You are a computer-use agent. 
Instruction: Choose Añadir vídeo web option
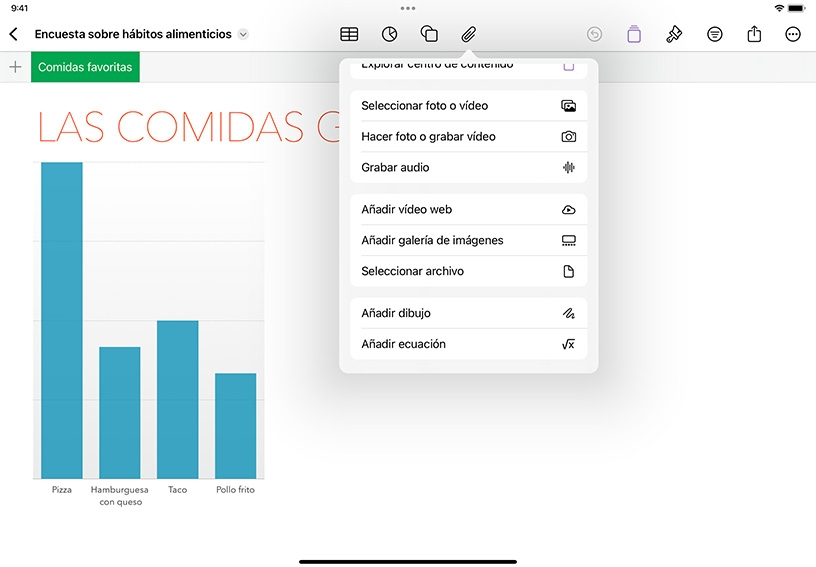tap(469, 209)
